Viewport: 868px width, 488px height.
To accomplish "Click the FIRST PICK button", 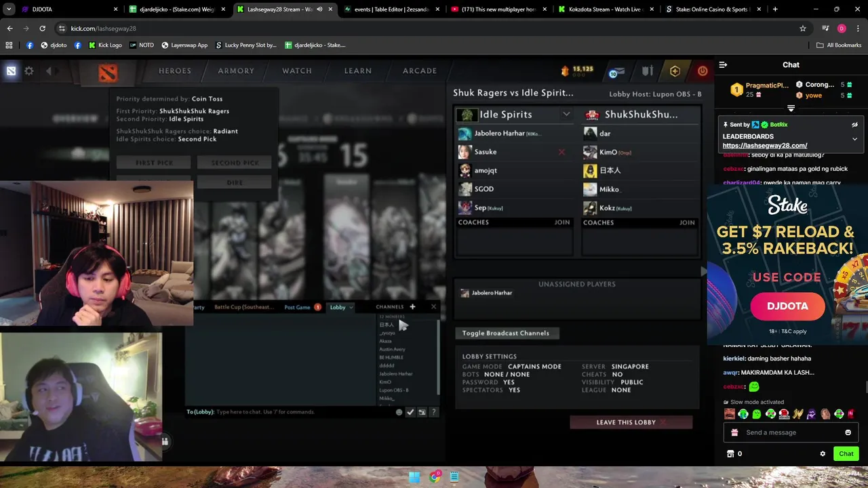I will coord(154,163).
